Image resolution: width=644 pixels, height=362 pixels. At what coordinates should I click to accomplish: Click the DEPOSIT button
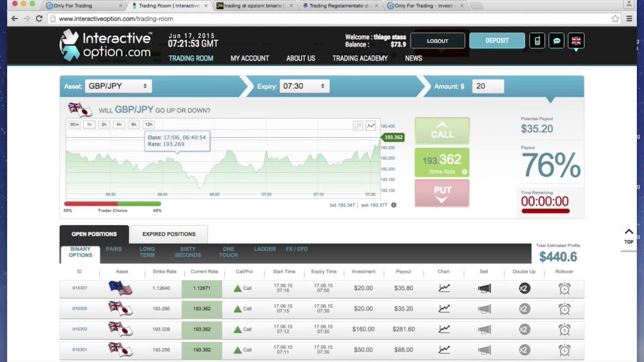point(497,41)
